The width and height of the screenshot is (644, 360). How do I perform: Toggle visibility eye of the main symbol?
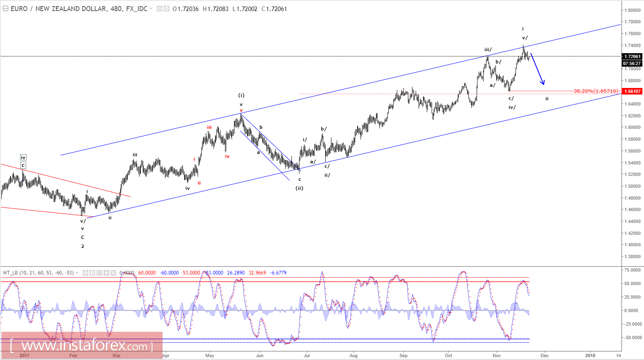[x=160, y=9]
